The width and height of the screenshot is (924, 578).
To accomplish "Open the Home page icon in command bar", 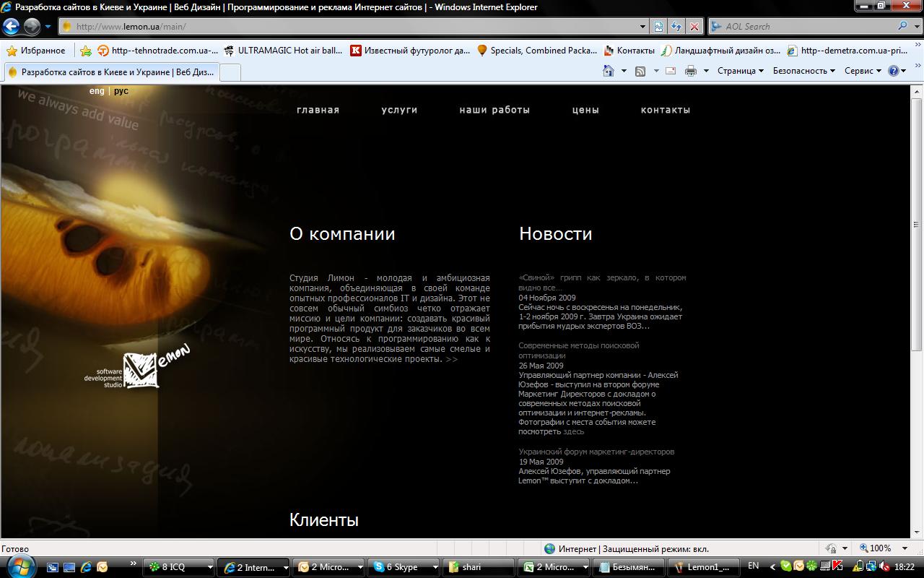I will 608,71.
